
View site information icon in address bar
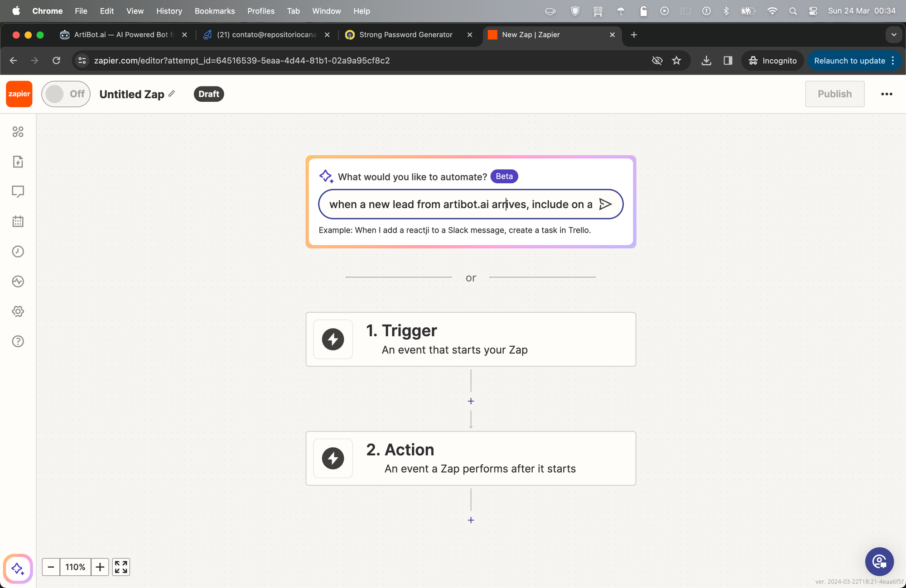[82, 61]
